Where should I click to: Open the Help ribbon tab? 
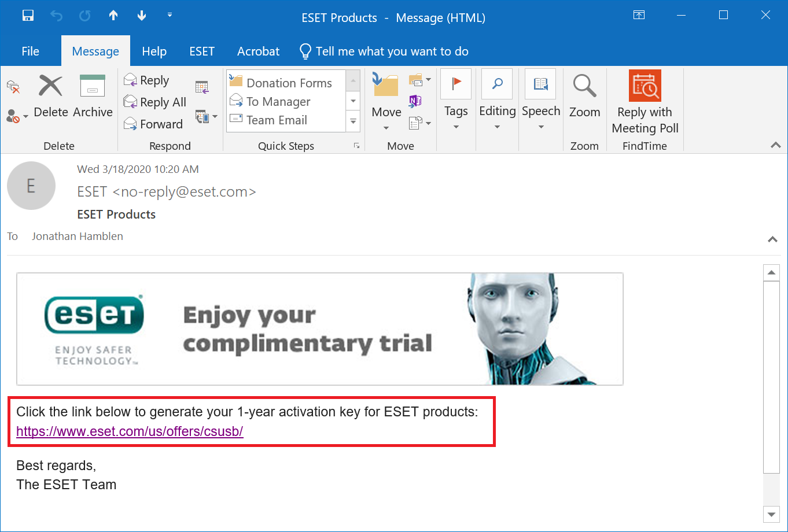tap(154, 51)
